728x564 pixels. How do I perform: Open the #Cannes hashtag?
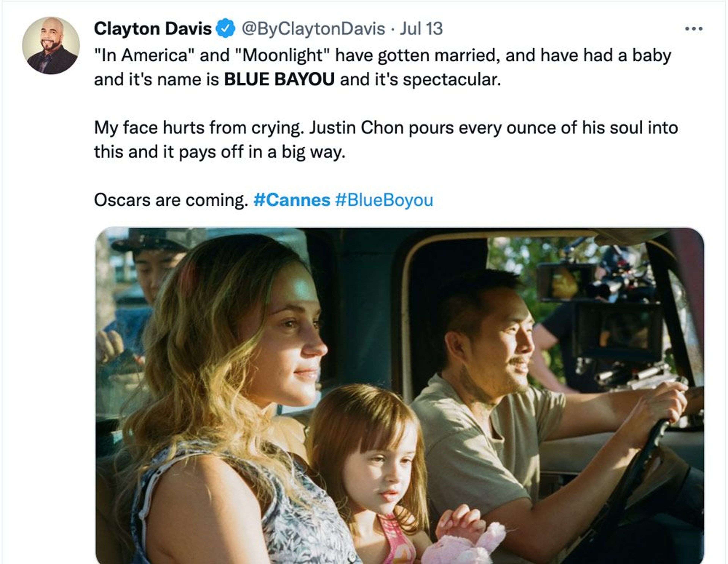pos(292,200)
